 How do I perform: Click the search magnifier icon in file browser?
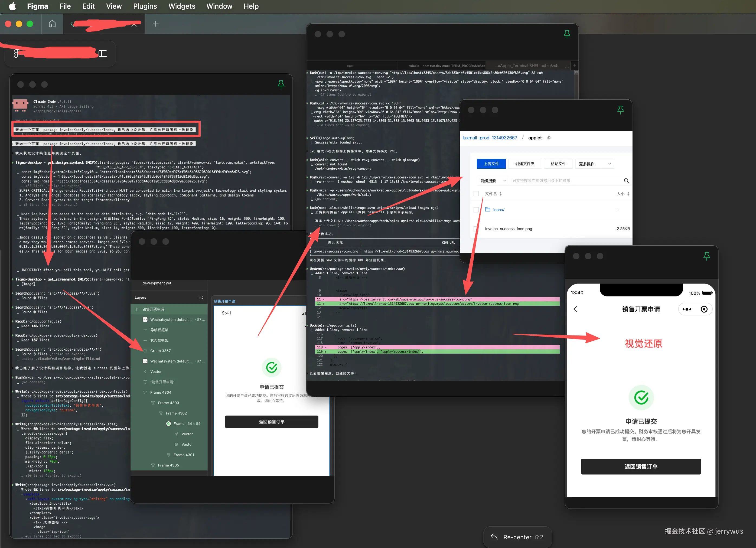[626, 181]
